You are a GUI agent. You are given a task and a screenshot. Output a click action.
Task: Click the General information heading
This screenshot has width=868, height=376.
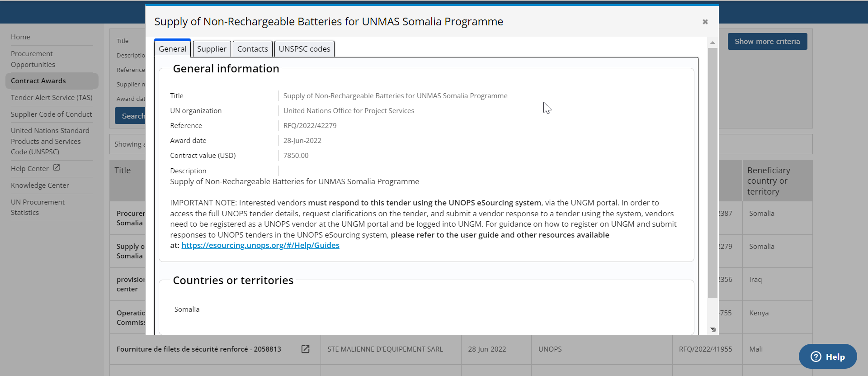point(226,69)
